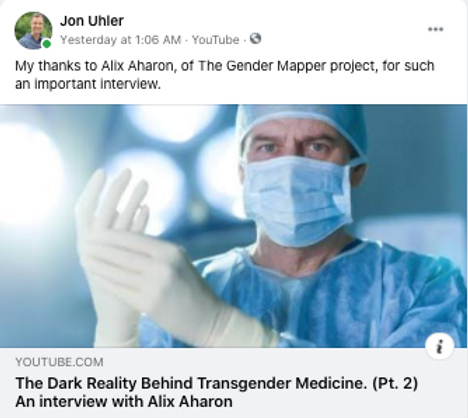Click the gray link preview footer area
The width and height of the screenshot is (468, 418).
[x=234, y=383]
